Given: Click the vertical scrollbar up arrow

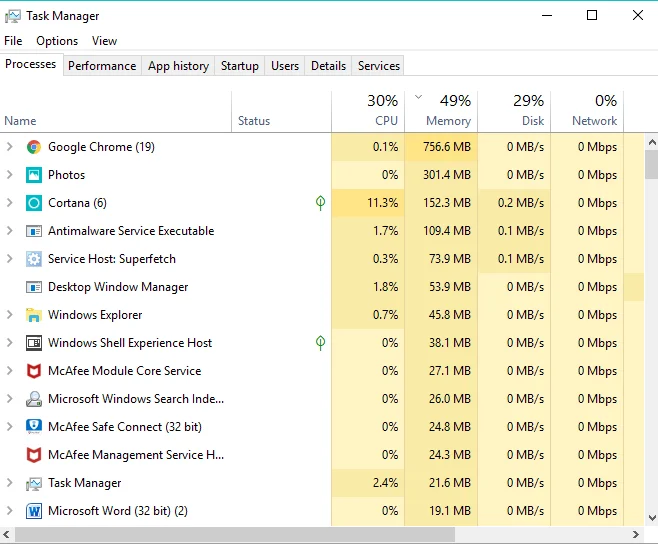Looking at the screenshot, I should point(652,142).
